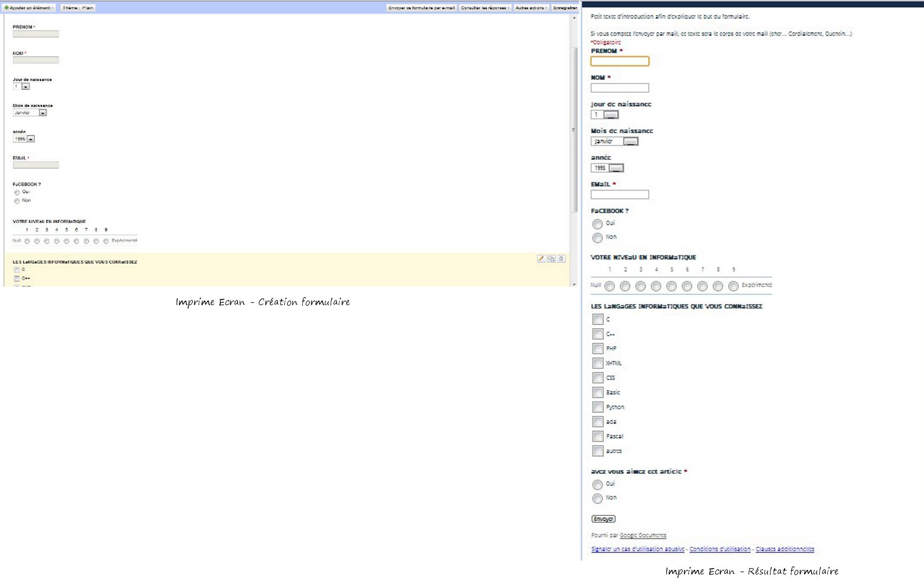Viewport: 924px width, 582px height.
Task: Open the 'Autres actions' menu
Action: 531,8
